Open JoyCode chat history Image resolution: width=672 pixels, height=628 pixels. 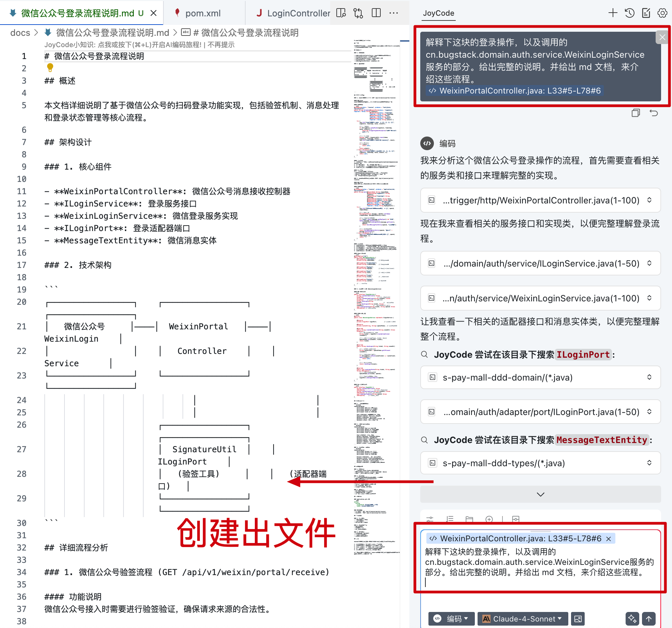629,13
